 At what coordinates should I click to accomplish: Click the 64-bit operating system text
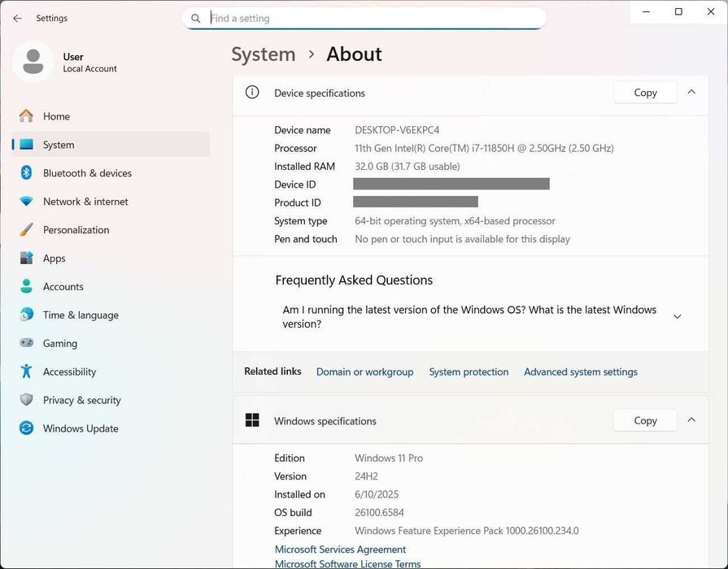coord(455,221)
